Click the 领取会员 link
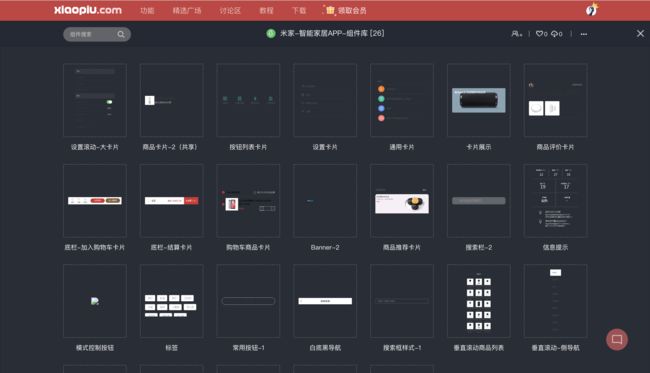 352,10
